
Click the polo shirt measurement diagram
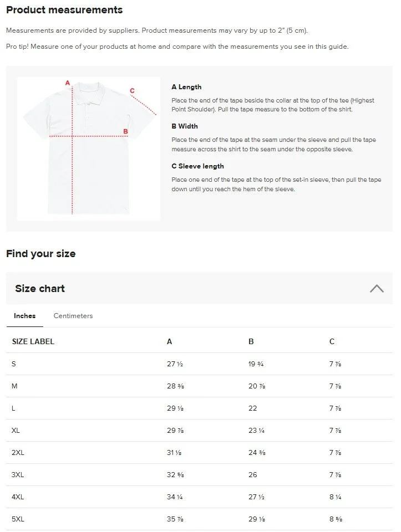click(89, 149)
